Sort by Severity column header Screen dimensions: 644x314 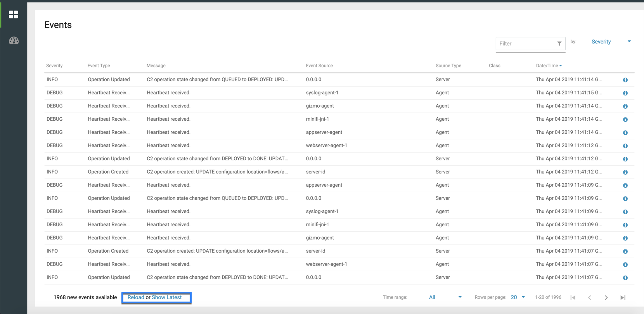54,66
